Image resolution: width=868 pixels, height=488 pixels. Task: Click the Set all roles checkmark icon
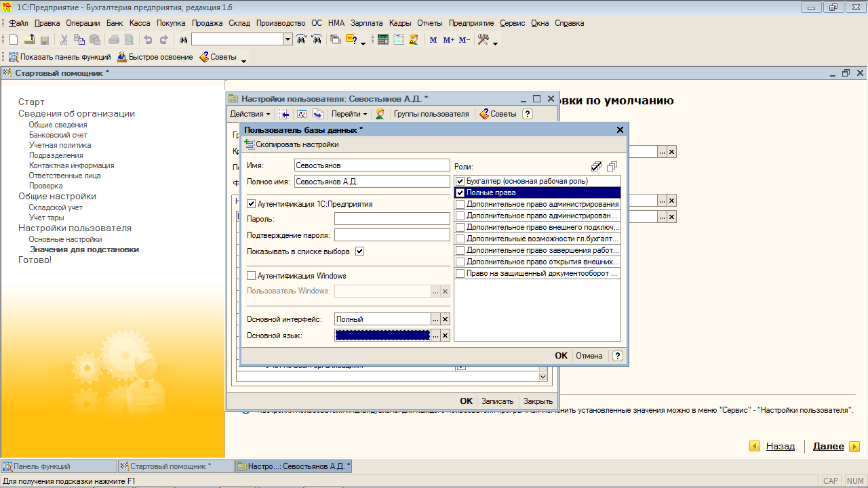[x=597, y=166]
